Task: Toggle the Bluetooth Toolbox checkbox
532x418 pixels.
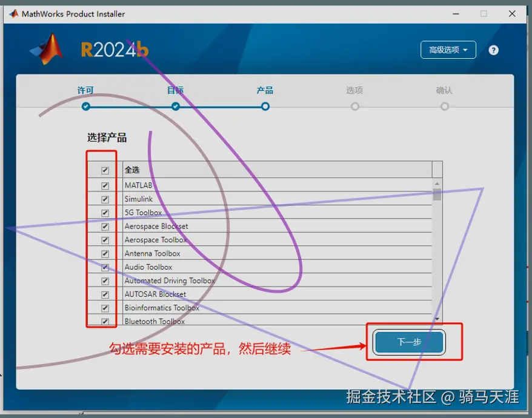Action: coord(105,321)
